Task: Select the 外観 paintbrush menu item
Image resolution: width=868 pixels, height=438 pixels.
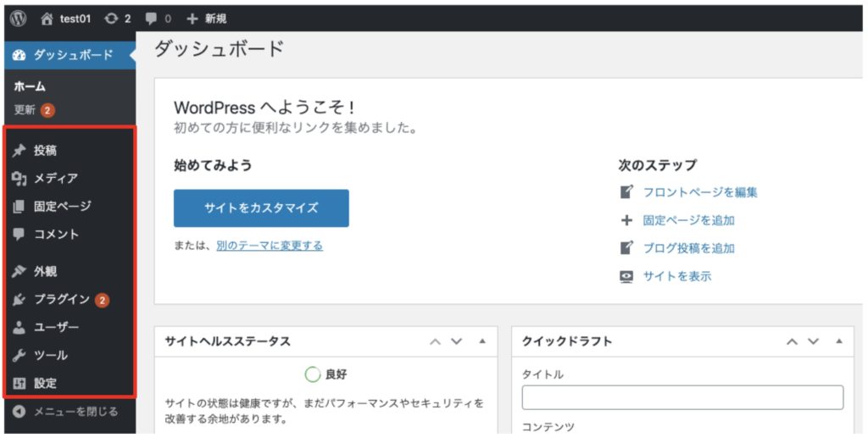Action: [45, 272]
